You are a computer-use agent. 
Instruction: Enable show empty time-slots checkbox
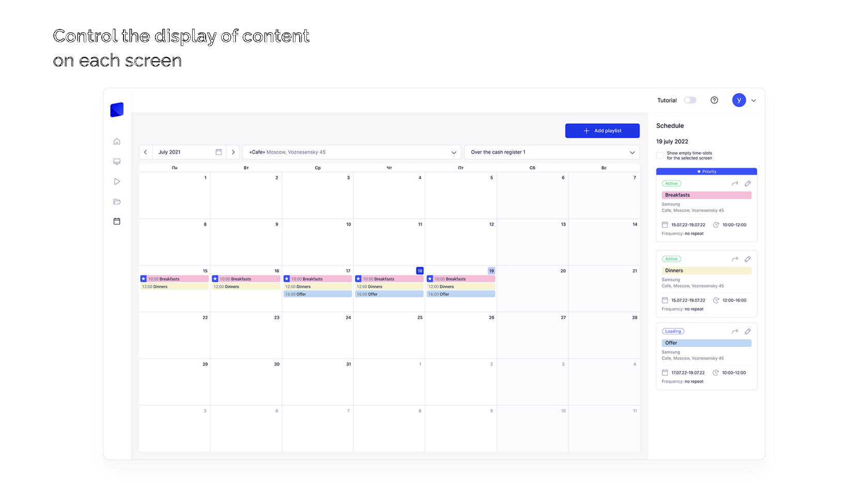(x=660, y=155)
